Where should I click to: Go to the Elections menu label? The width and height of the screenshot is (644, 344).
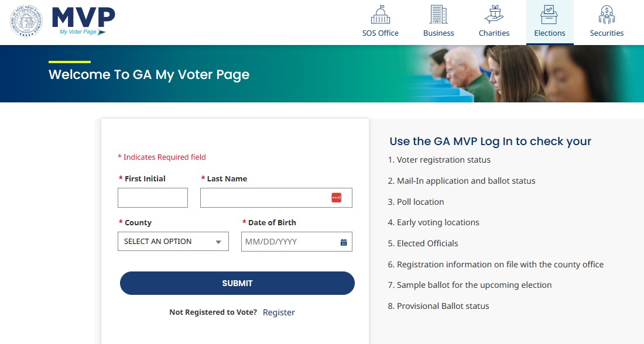click(x=550, y=33)
